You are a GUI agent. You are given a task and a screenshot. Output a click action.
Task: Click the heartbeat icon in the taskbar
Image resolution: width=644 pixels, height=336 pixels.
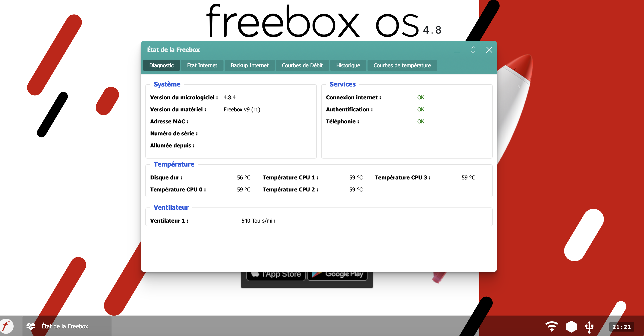(31, 326)
